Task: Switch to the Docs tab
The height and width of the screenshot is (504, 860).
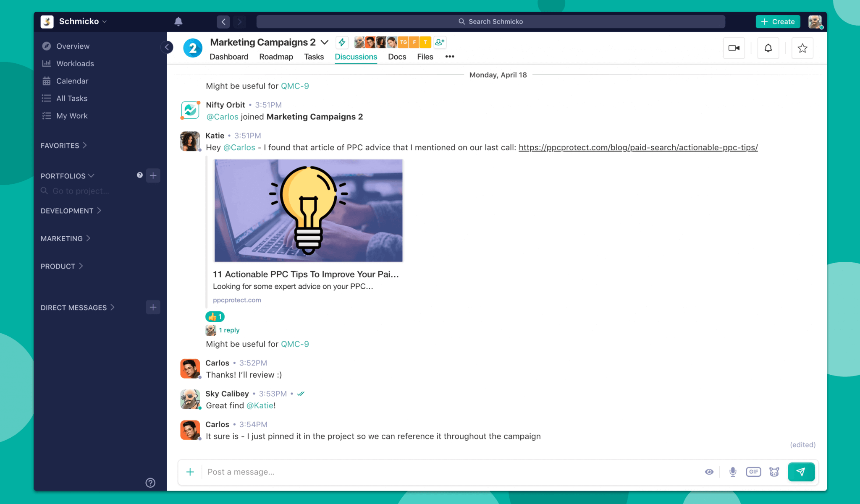Action: point(396,57)
